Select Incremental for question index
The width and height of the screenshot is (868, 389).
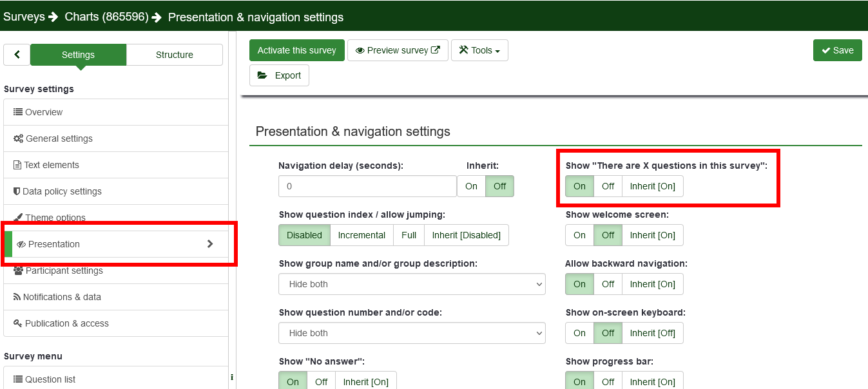(362, 235)
